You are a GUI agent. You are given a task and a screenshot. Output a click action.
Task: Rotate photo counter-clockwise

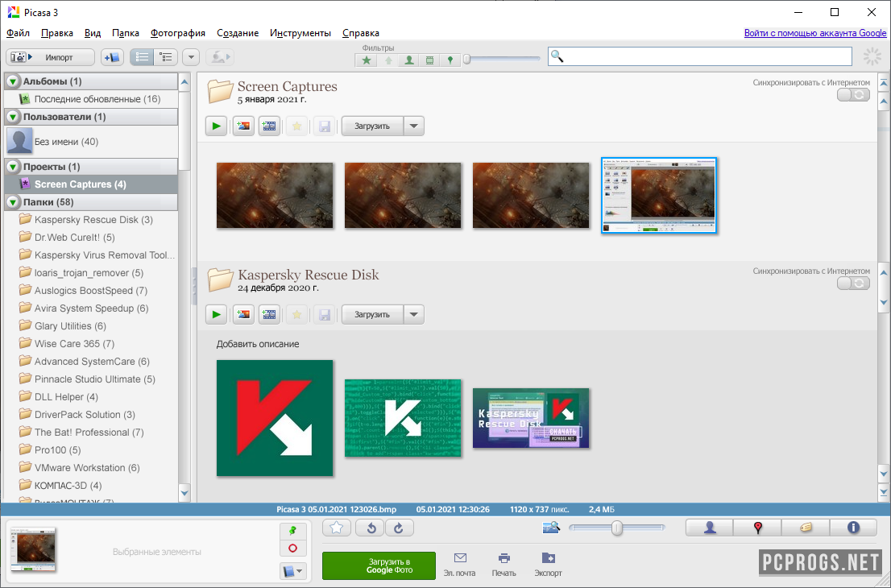[x=371, y=528]
